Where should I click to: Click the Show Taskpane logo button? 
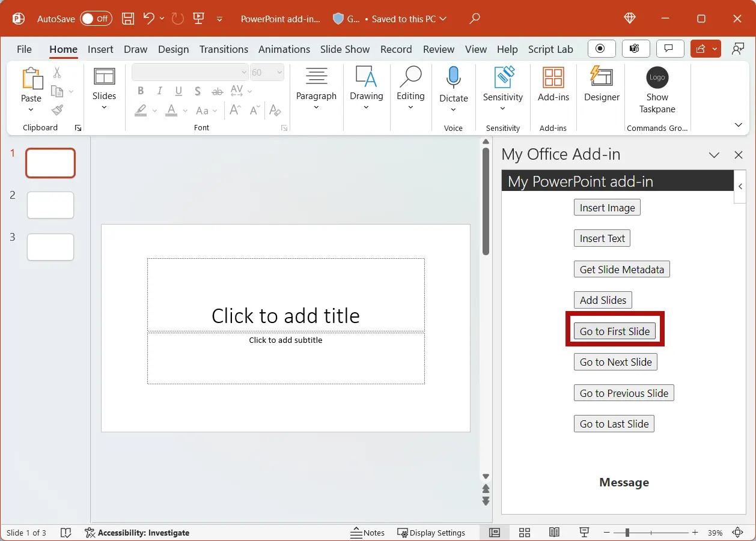[657, 78]
